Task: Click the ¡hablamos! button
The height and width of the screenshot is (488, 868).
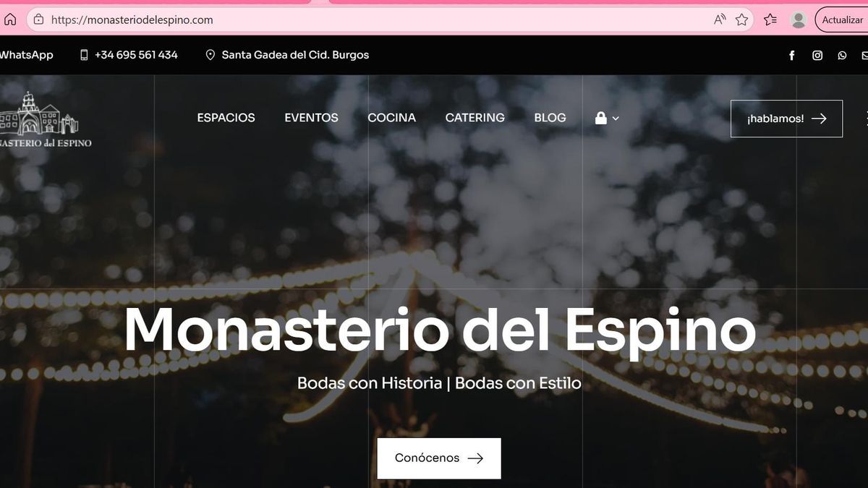Action: 786,118
